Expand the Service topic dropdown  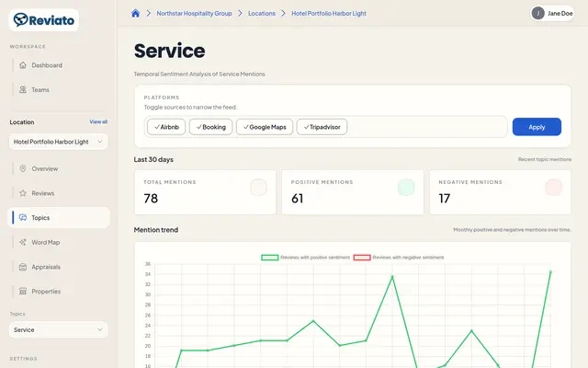coord(59,329)
